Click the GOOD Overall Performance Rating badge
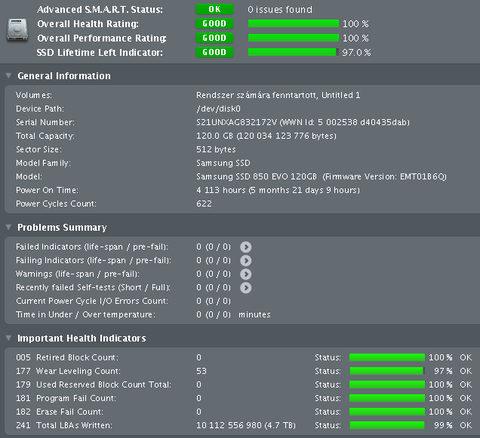Screen dimensions: 480x438 tap(214, 38)
